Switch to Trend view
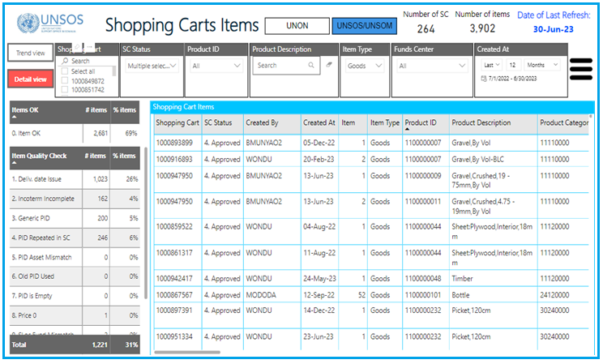 click(x=30, y=53)
